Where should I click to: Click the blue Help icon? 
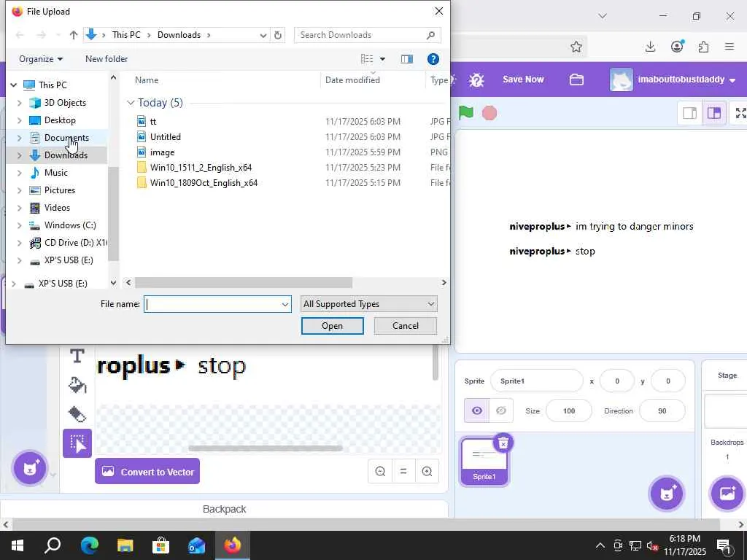click(433, 59)
